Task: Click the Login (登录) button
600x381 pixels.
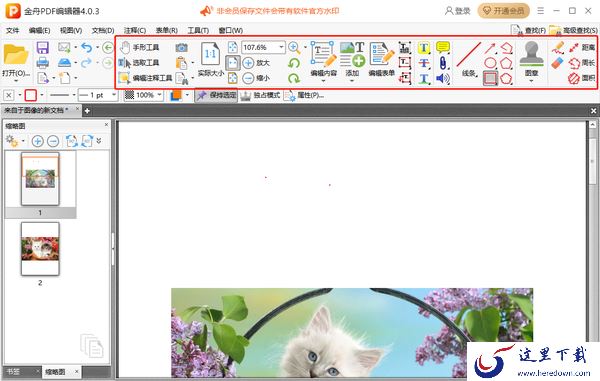Action: [457, 11]
